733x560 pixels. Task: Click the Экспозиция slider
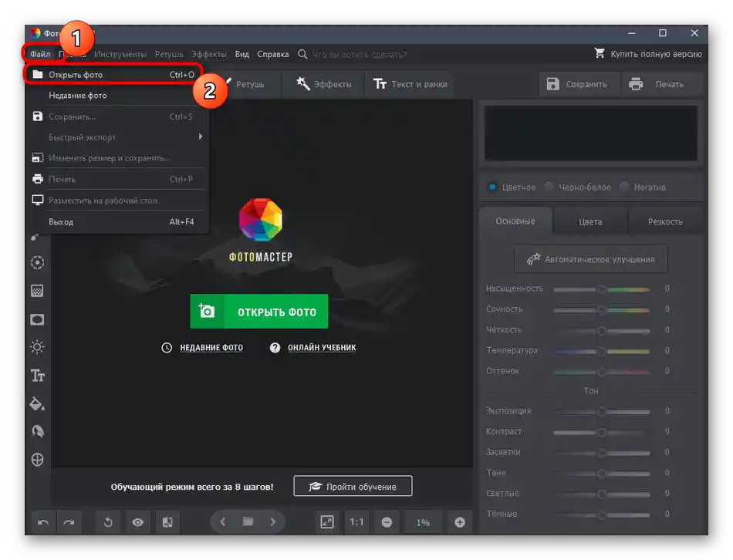(602, 412)
